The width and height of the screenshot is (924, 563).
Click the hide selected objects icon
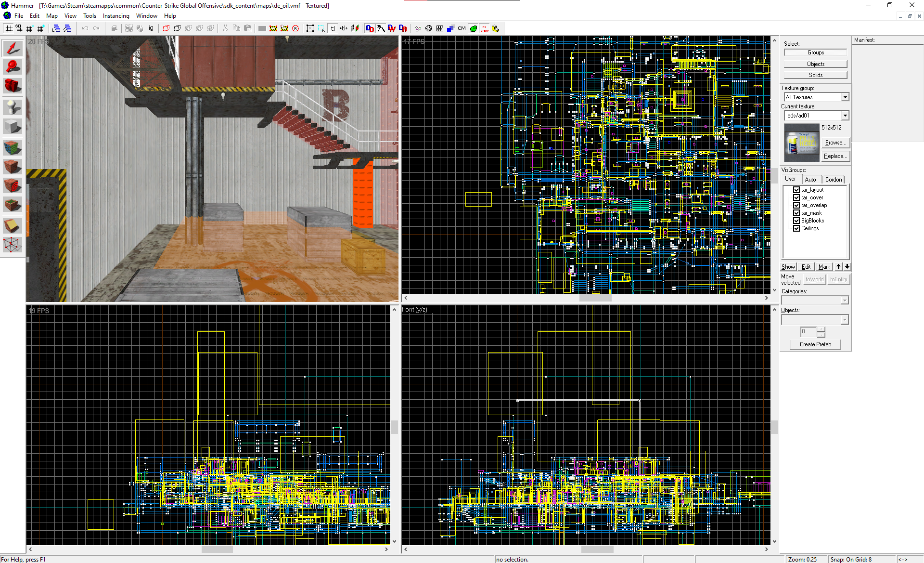166,28
